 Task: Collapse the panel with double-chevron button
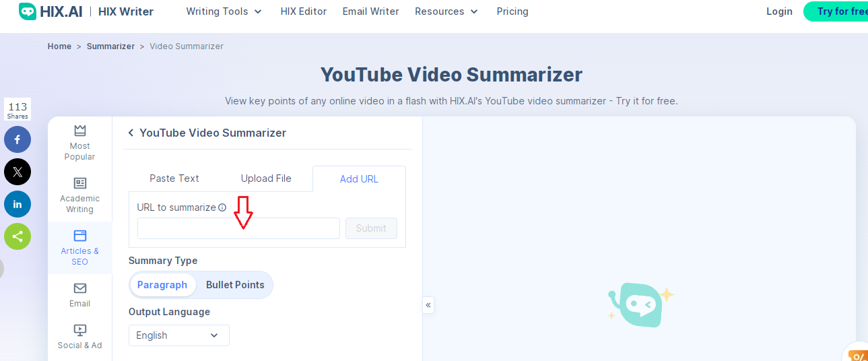[x=428, y=305]
